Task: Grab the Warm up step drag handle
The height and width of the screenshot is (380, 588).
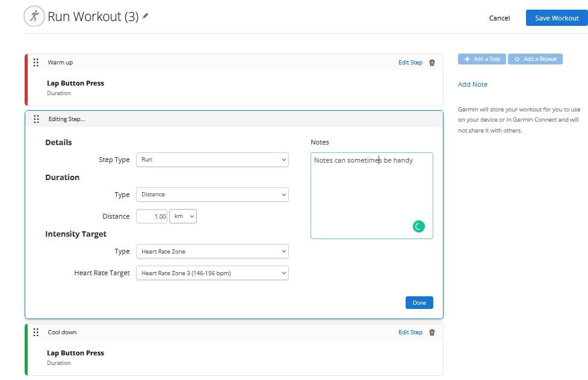Action: click(36, 63)
